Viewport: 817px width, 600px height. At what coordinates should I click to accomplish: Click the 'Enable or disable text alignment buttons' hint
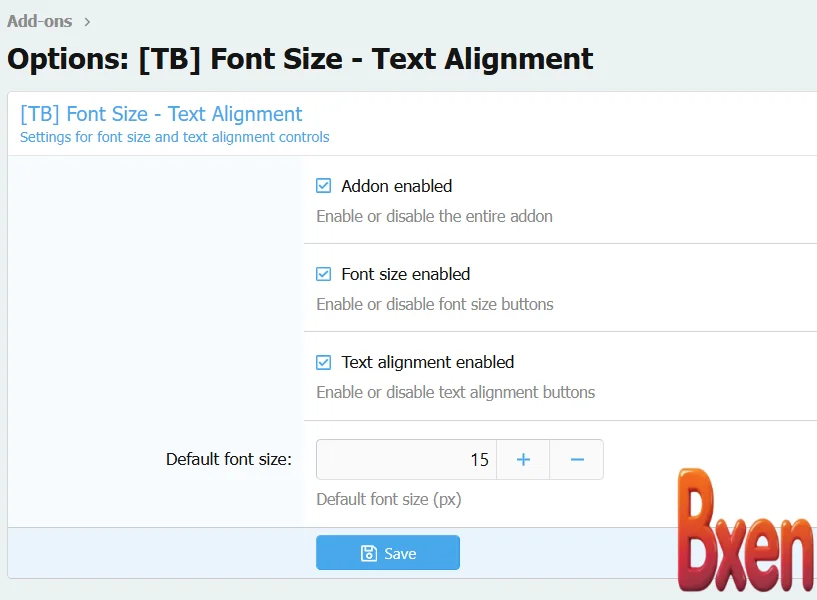455,392
